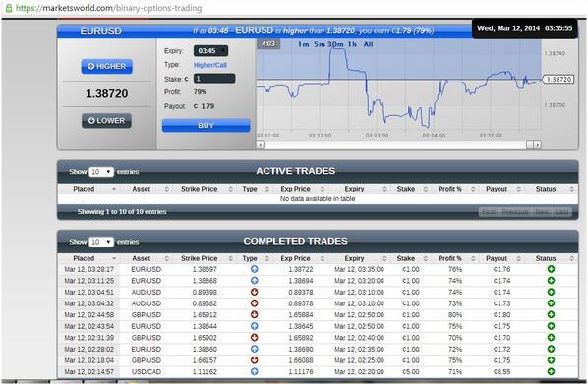The width and height of the screenshot is (588, 384).
Task: Click the HIGHER button
Action: tap(107, 67)
